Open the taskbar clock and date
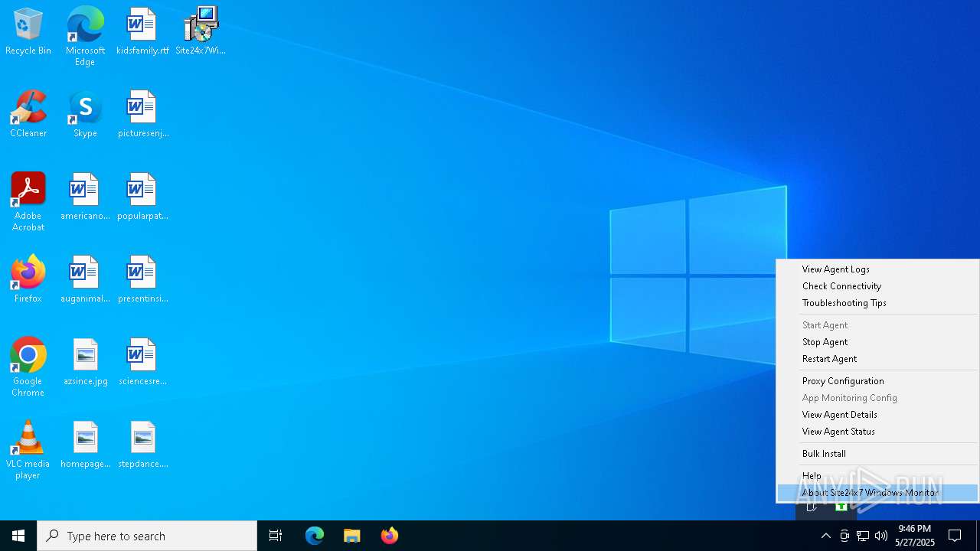980x551 pixels. (915, 536)
